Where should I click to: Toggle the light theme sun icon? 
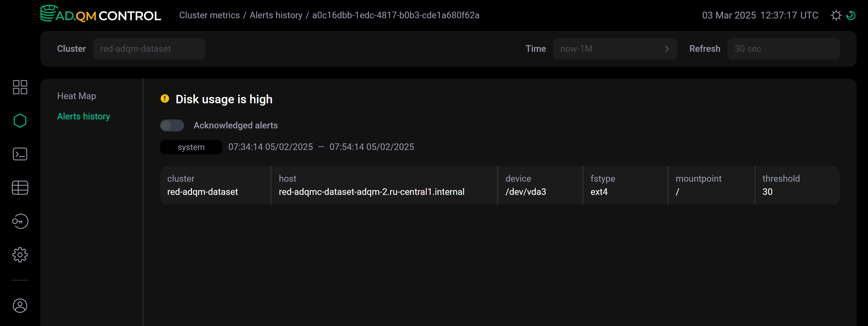(x=837, y=15)
